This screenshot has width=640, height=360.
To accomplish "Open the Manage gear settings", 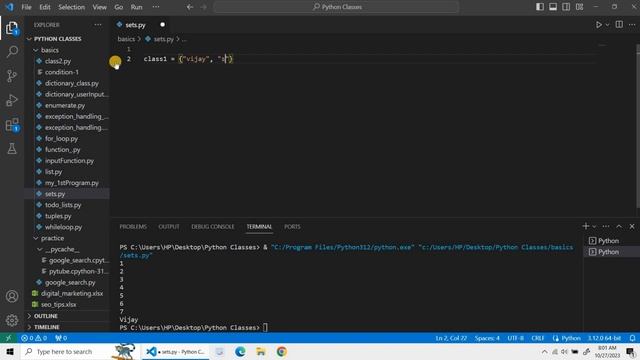I will tap(12, 320).
